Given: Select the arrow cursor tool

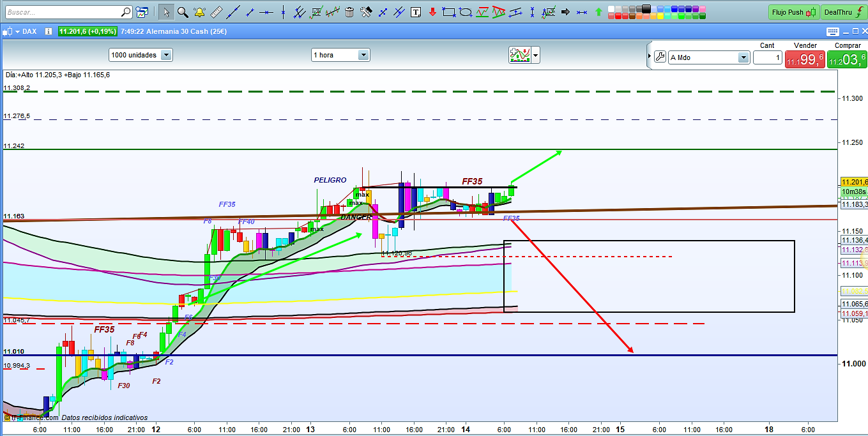Looking at the screenshot, I should click(x=165, y=11).
